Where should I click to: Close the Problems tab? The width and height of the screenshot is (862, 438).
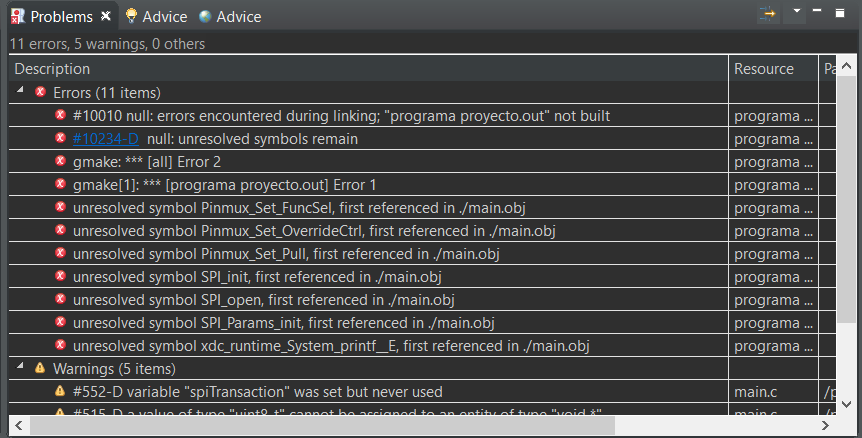[x=106, y=16]
